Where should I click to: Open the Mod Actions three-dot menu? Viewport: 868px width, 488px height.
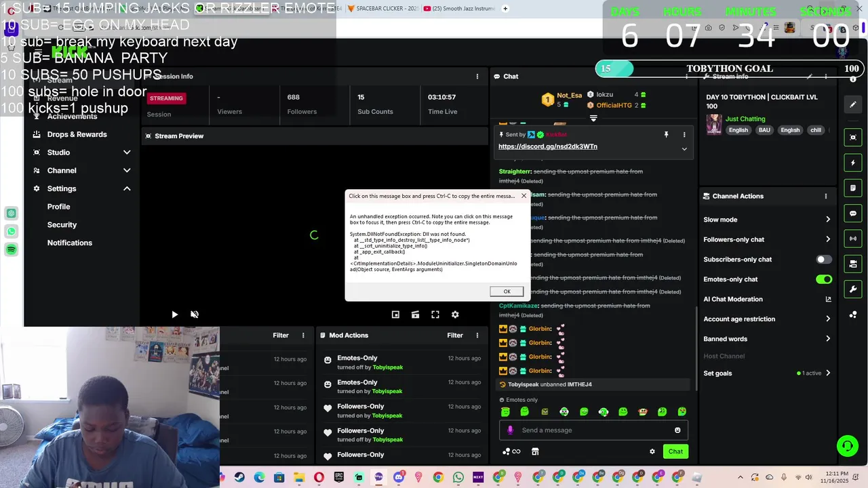click(x=477, y=335)
